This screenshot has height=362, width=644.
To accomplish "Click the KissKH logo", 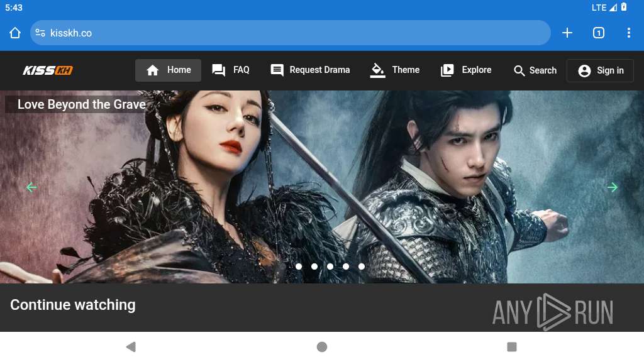I will point(48,70).
